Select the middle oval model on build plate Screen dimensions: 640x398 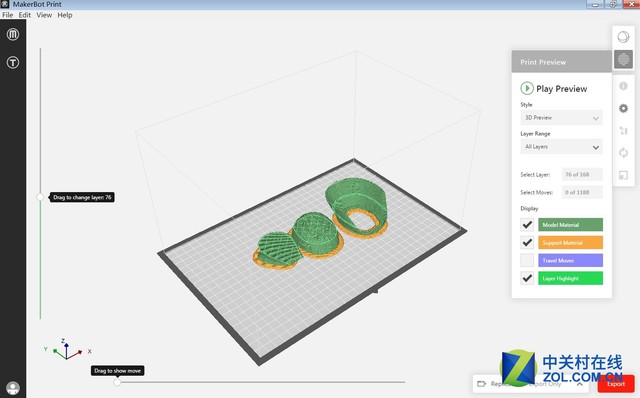coord(315,234)
